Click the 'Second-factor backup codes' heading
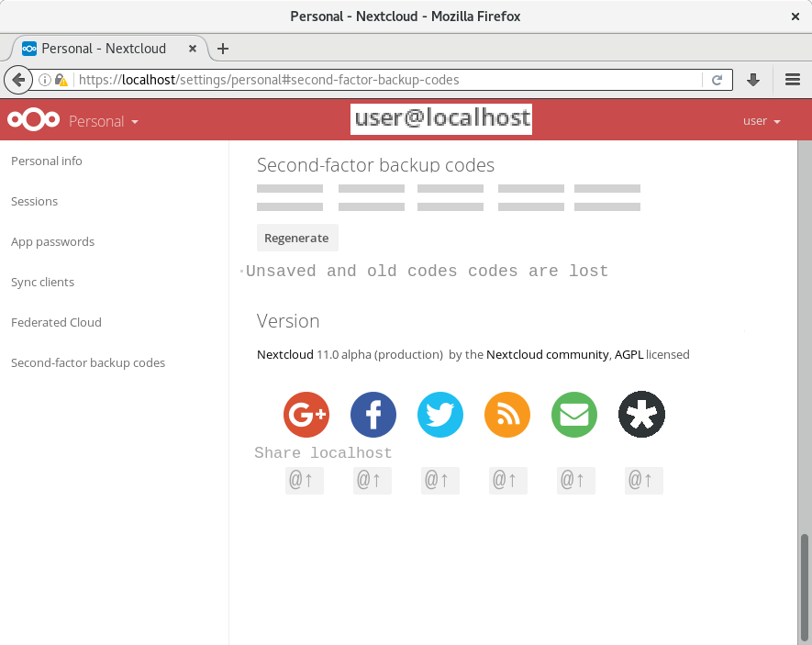This screenshot has width=812, height=645. tap(375, 165)
